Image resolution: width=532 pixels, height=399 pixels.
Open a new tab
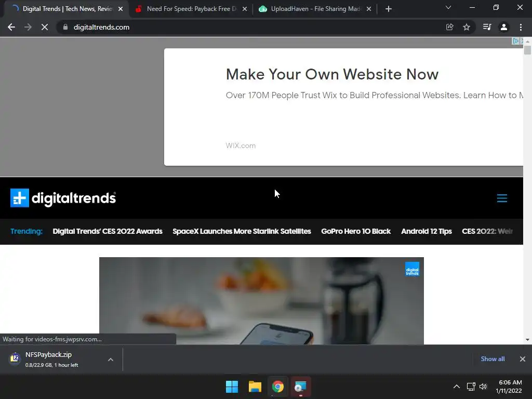[x=389, y=9]
